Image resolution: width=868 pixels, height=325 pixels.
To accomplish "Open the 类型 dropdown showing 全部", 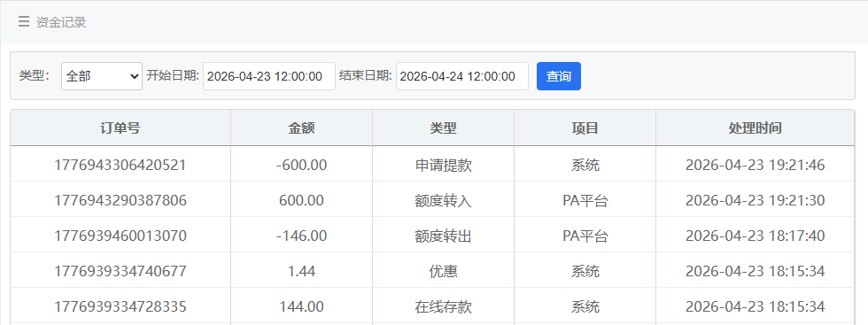I will [x=102, y=76].
